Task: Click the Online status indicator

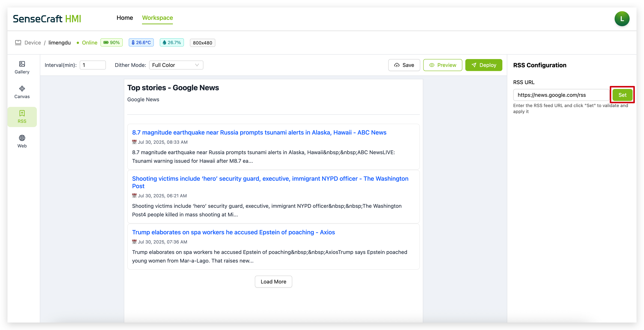Action: [87, 43]
